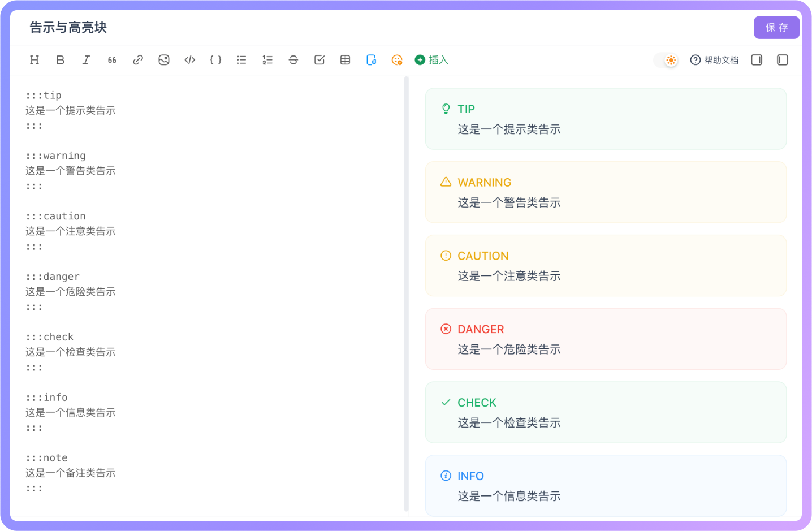This screenshot has width=812, height=531.
Task: Open the orange emoji picker icon
Action: pyautogui.click(x=397, y=60)
